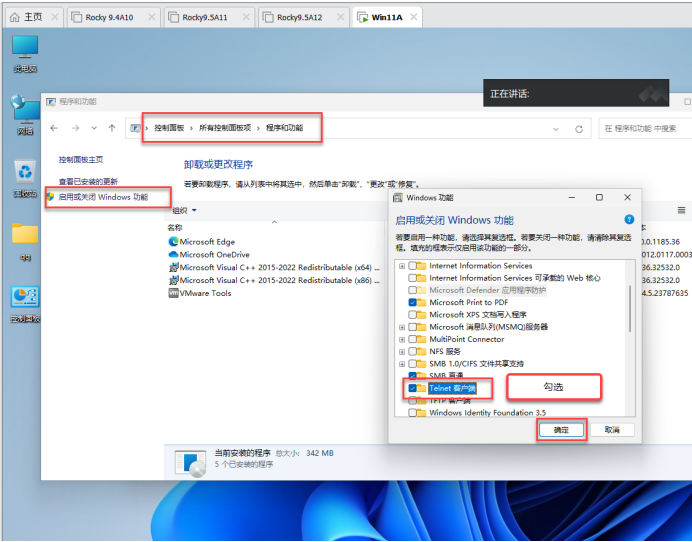Toggle the Microsoft Print to PDF checkbox
This screenshot has width=692, height=542.
coord(413,302)
